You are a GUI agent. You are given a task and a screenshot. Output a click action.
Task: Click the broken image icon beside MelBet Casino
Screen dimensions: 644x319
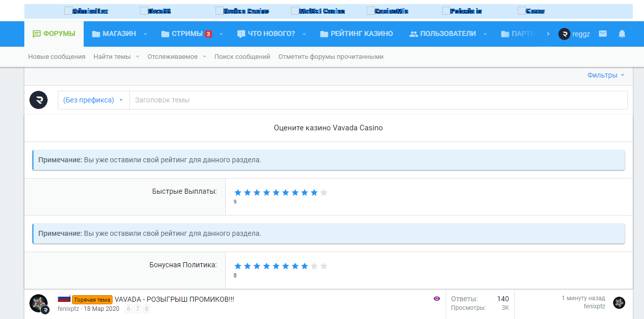coord(295,11)
